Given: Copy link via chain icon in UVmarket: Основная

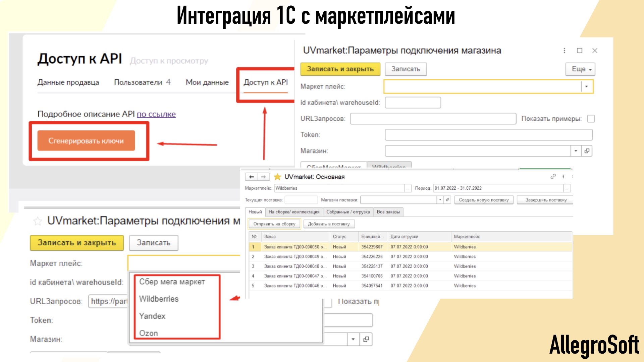Looking at the screenshot, I should point(553,176).
